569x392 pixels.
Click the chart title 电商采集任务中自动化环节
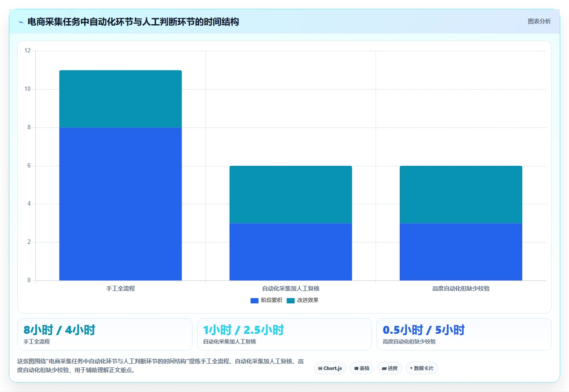[133, 22]
